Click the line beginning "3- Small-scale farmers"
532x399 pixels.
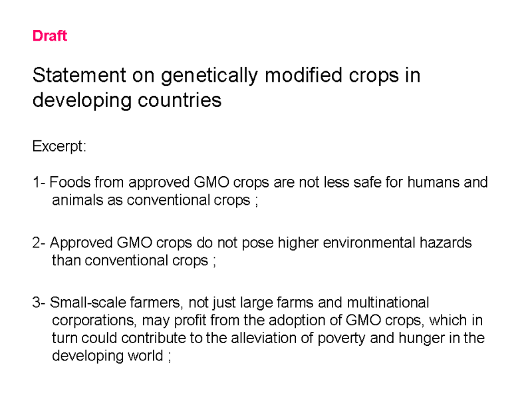point(230,303)
